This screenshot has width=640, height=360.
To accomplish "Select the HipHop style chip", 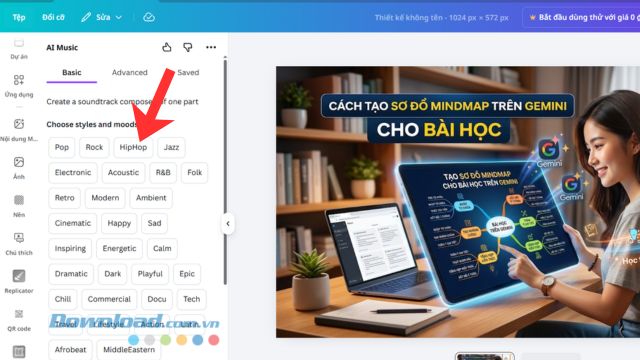I will (x=133, y=147).
